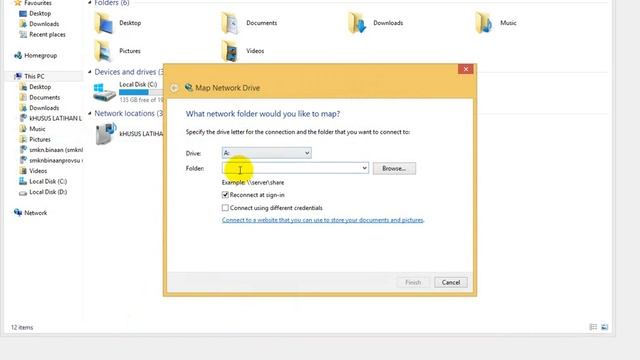Image resolution: width=640 pixels, height=360 pixels.
Task: Switch to details view in status bar
Action: tap(593, 327)
